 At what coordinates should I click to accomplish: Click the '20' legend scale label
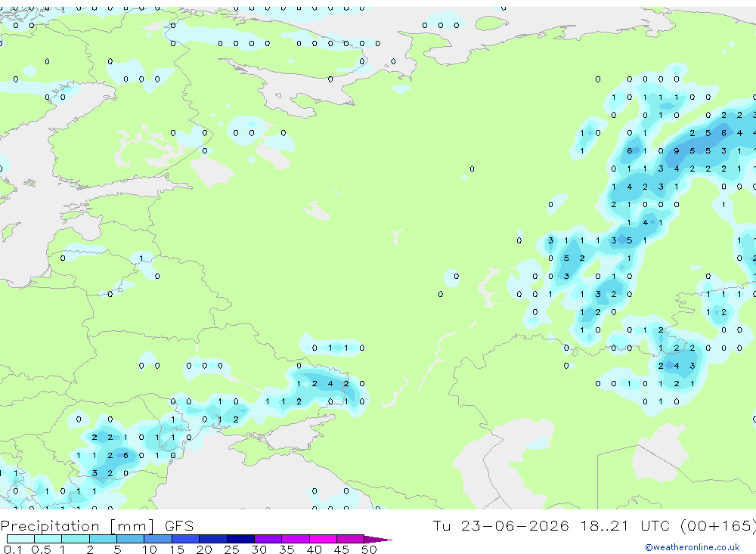click(204, 549)
